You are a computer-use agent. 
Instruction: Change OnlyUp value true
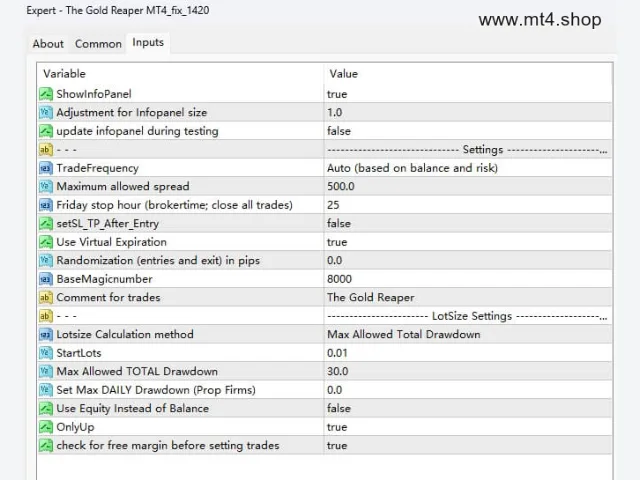(337, 427)
